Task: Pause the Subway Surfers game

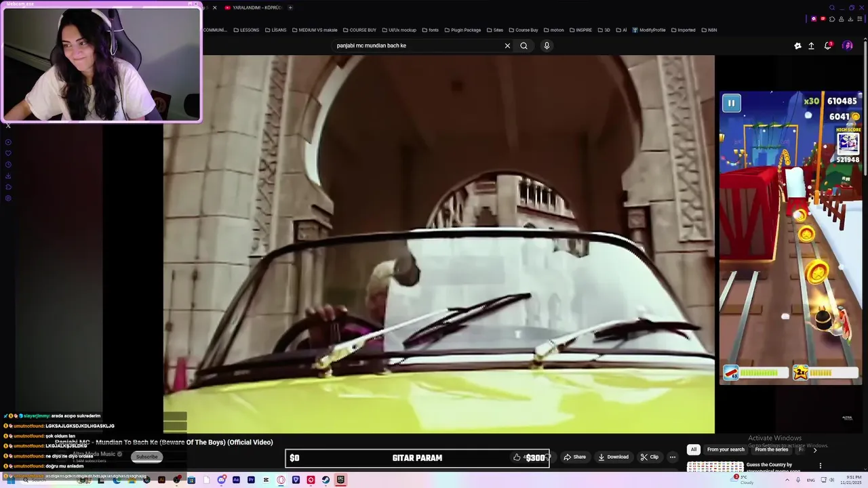Action: (731, 103)
